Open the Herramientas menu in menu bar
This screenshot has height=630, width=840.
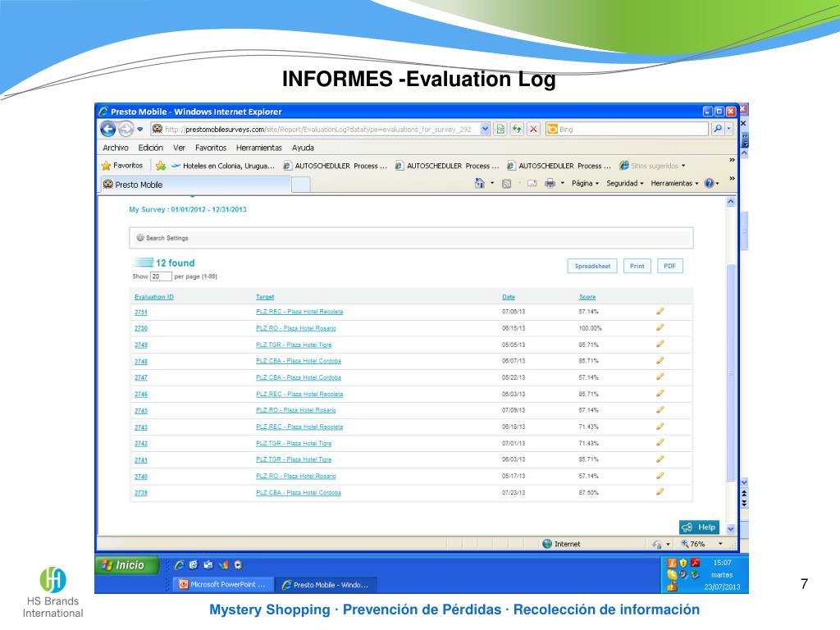[258, 148]
